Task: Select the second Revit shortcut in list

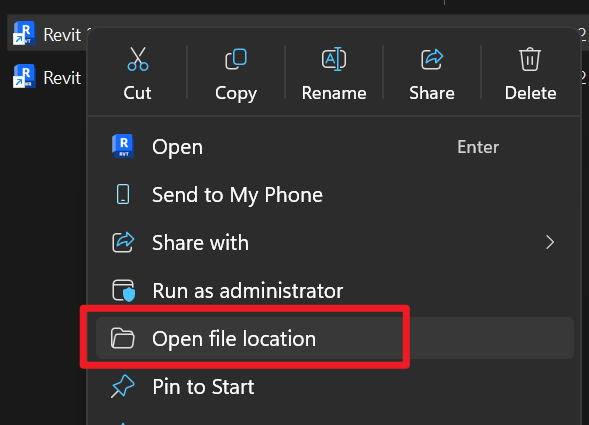Action: tap(47, 77)
